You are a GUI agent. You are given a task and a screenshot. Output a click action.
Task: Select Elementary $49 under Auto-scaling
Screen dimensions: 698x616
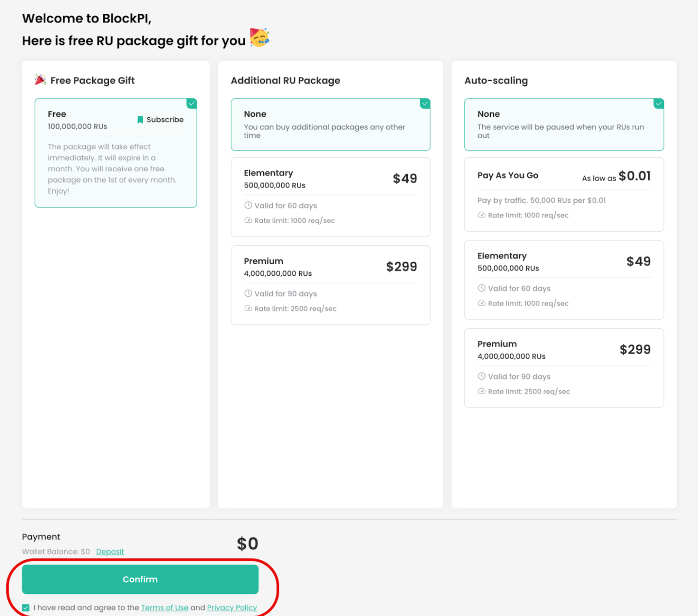coord(564,280)
